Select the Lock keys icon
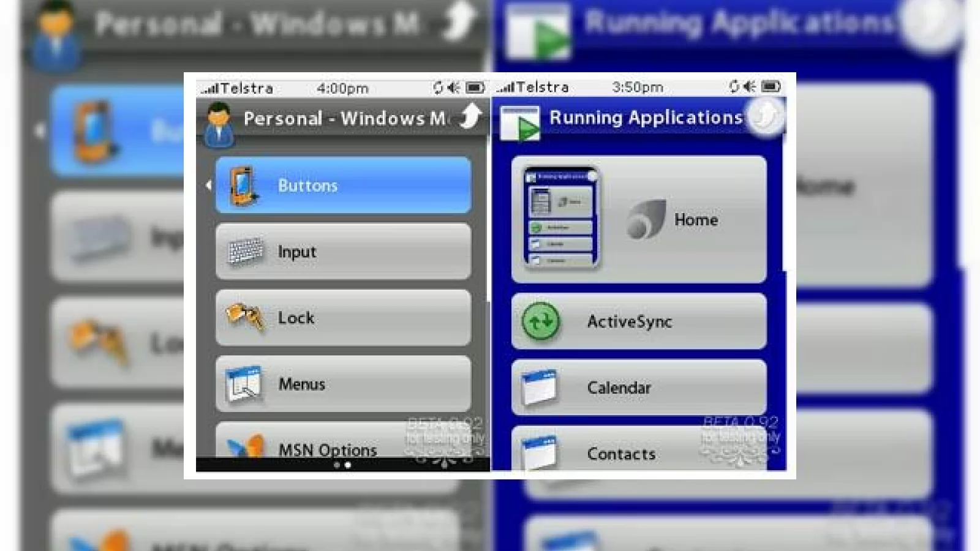Viewport: 980px width, 551px height. (244, 317)
